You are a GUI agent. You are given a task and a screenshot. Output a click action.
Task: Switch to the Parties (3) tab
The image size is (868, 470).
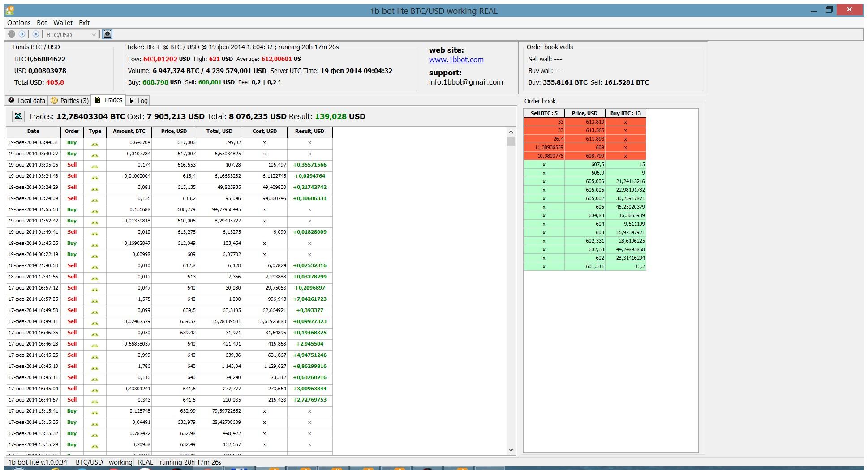click(69, 101)
